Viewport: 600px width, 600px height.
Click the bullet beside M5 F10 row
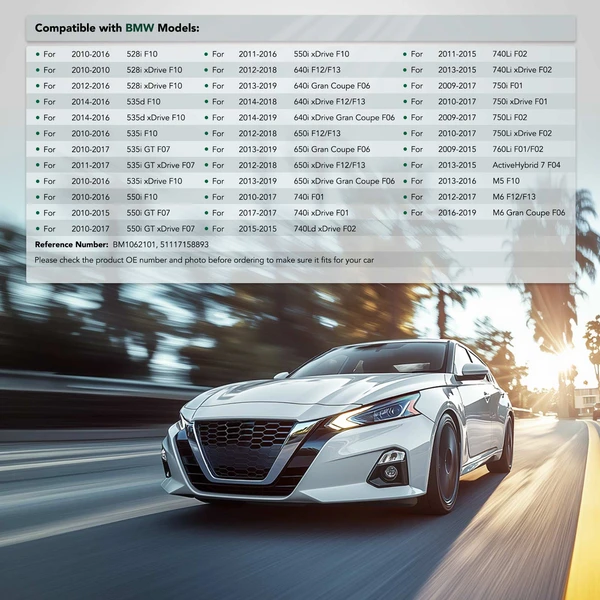[404, 181]
